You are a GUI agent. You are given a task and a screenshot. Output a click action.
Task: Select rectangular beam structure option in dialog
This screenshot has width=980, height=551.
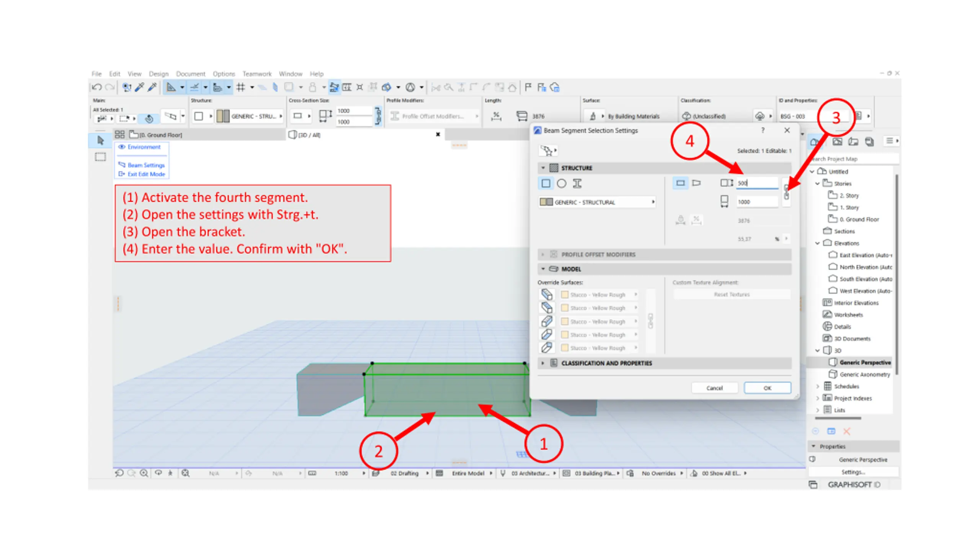click(546, 184)
